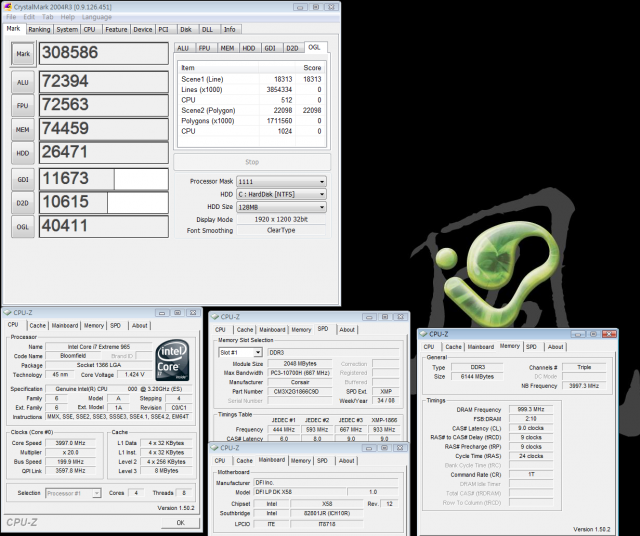Viewport: 640px width, 536px height.
Task: Switch to the System tab in CrystalMark
Action: [x=67, y=29]
